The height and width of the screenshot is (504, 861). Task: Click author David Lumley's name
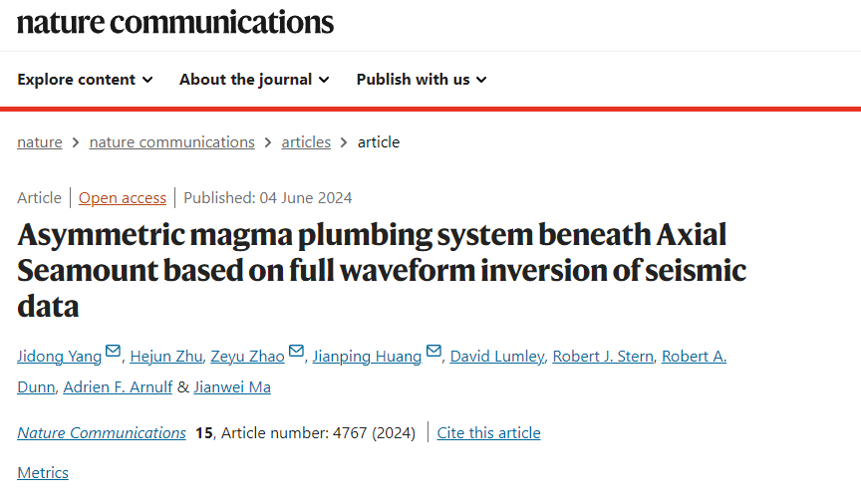coord(497,357)
